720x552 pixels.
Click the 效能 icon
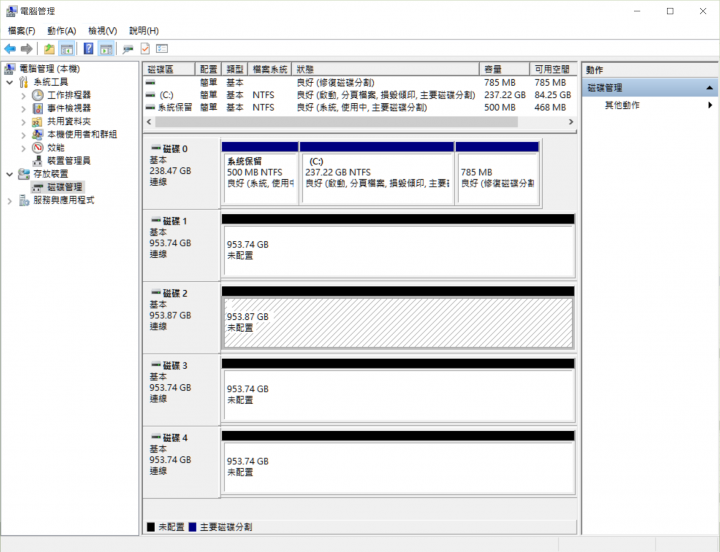38,148
